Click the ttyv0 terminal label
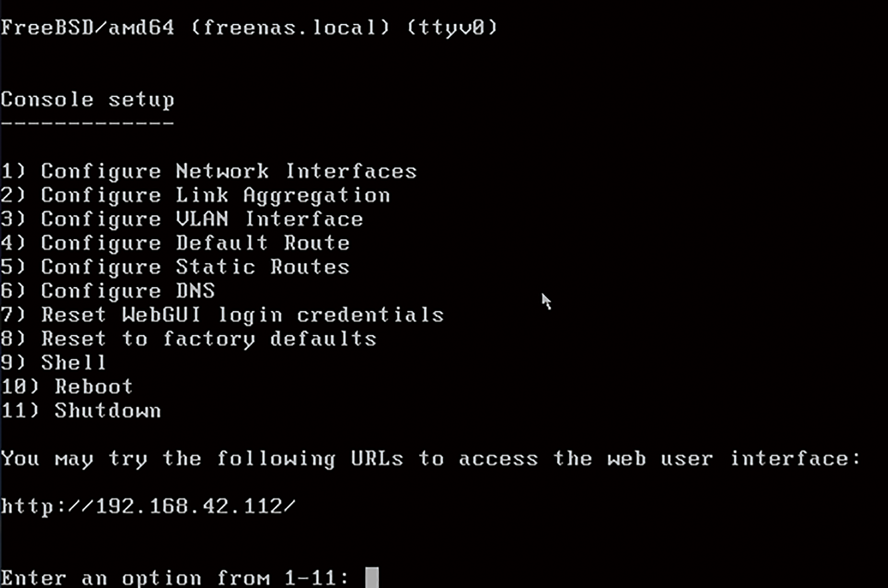Screen dimensions: 888x588 coord(452,28)
